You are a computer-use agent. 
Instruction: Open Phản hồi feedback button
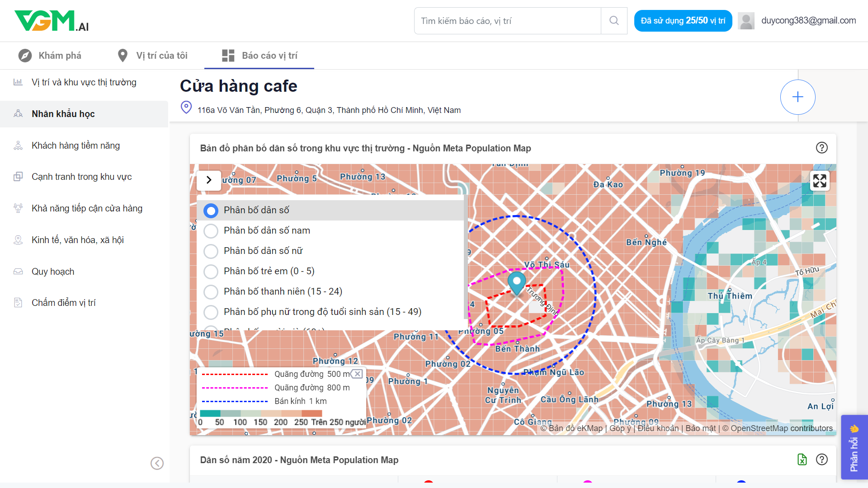[x=854, y=447]
